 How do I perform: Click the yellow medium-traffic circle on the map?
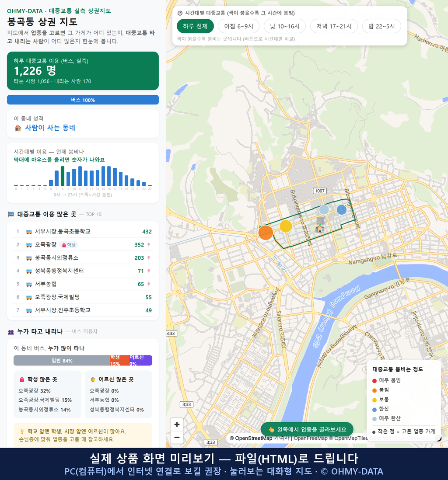[286, 226]
